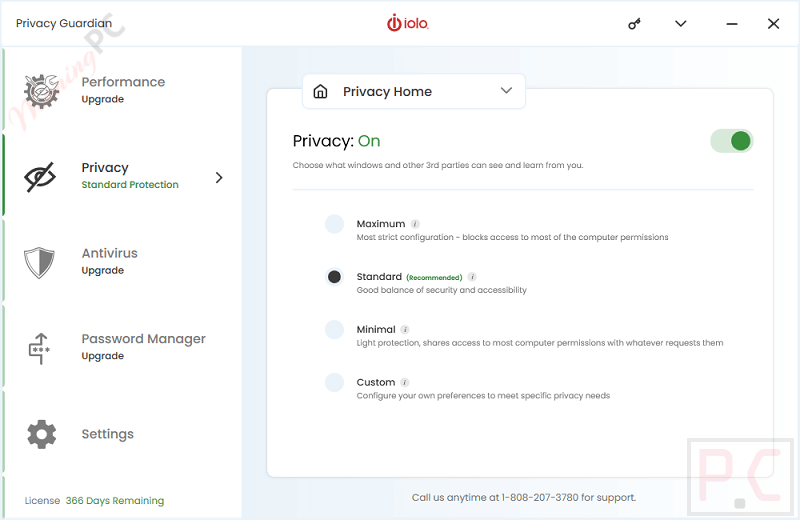Viewport: 800px width, 520px height.
Task: Click Upgrade under Password Manager
Action: pyautogui.click(x=103, y=356)
